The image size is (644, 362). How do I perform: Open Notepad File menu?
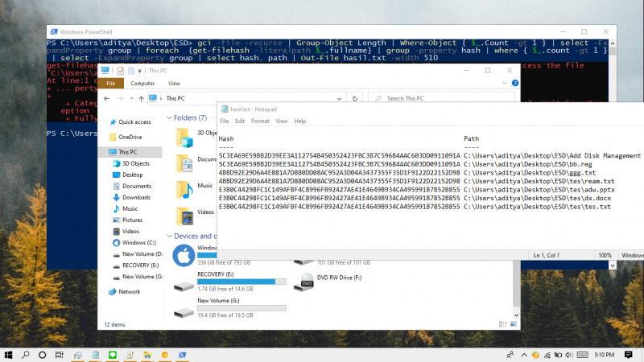(x=225, y=121)
